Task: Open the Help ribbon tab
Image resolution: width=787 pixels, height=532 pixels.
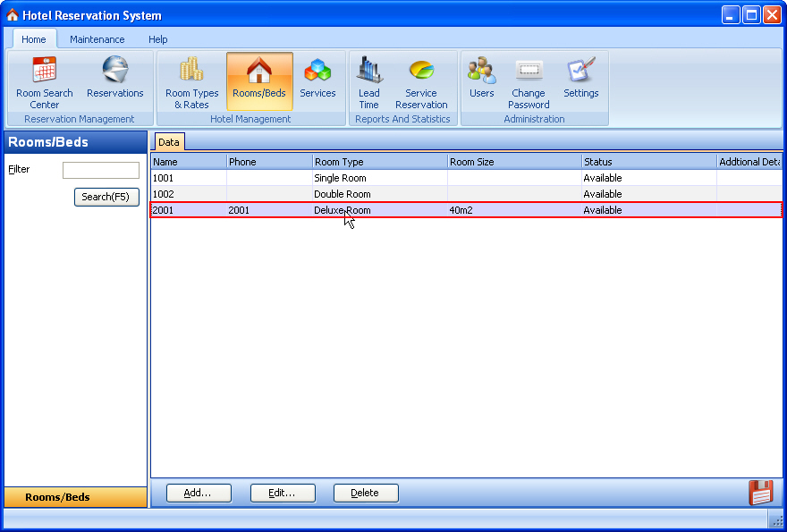Action: click(158, 39)
